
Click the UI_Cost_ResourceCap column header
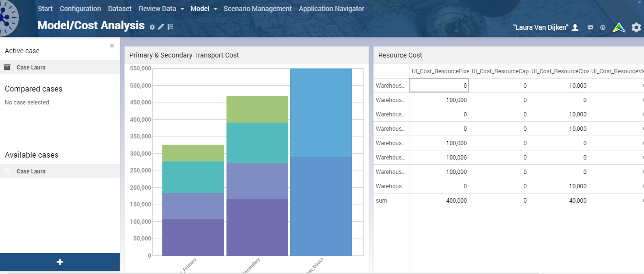pyautogui.click(x=500, y=71)
